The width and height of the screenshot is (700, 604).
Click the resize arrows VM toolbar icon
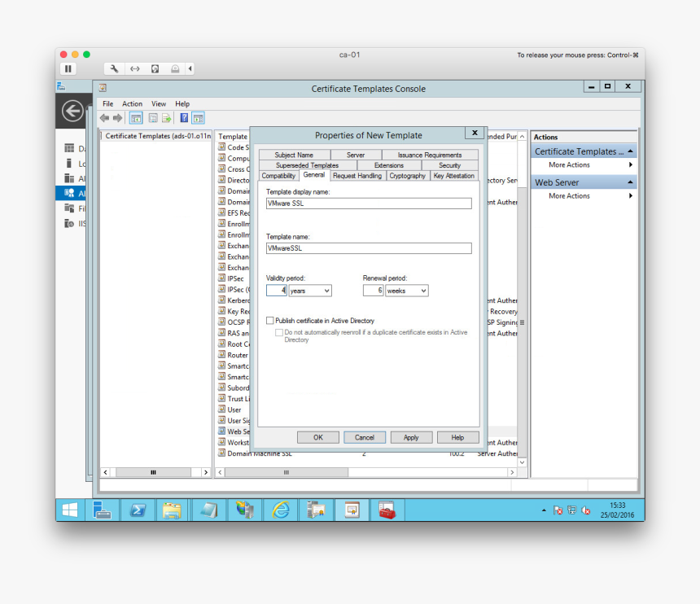(135, 68)
